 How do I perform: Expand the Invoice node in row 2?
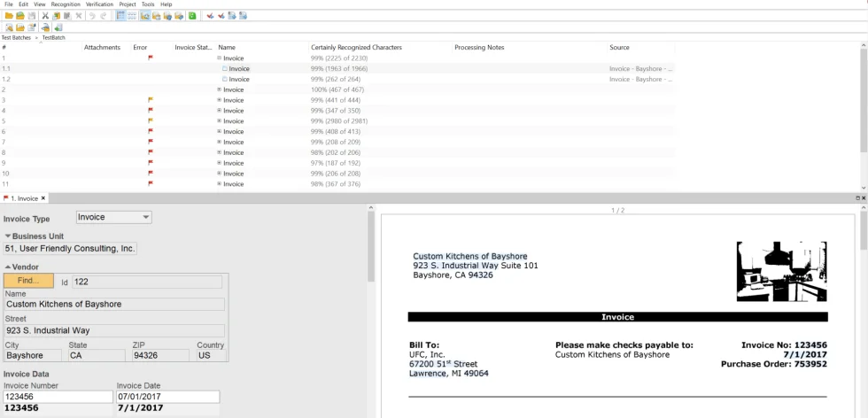tap(219, 89)
